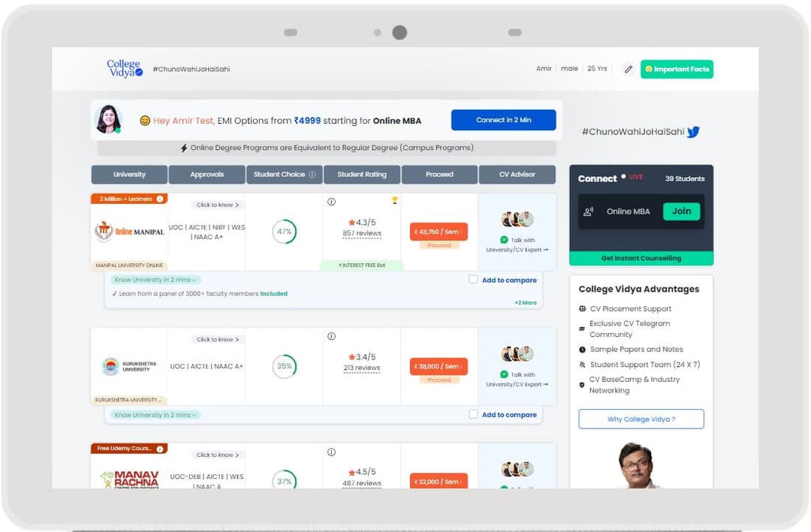Open the 857 reviews link
This screenshot has width=811, height=532.
[362, 233]
